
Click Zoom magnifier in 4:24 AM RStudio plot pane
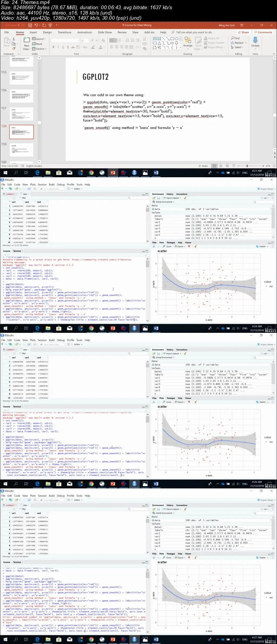pos(167,247)
